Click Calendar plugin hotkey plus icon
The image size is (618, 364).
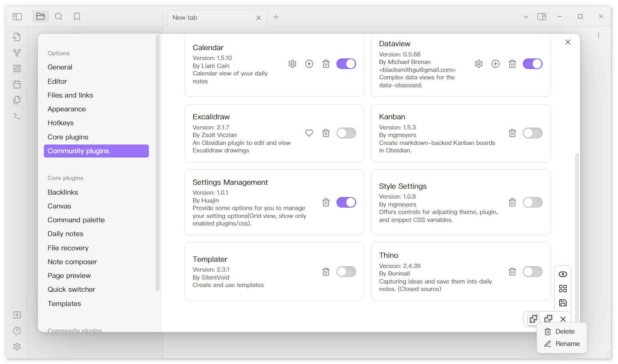point(309,64)
